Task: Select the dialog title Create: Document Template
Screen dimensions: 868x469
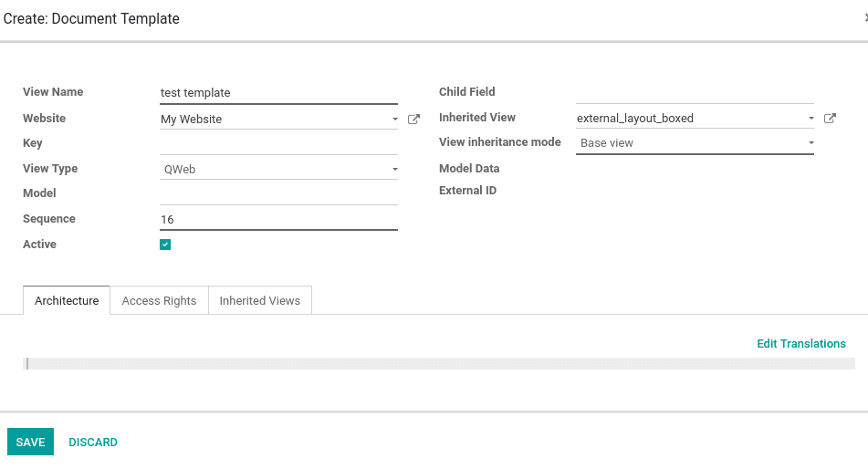Action: 91,18
